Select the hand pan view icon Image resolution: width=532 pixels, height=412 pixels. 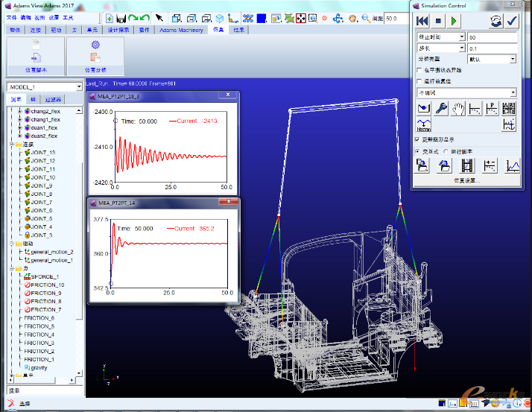click(x=353, y=19)
